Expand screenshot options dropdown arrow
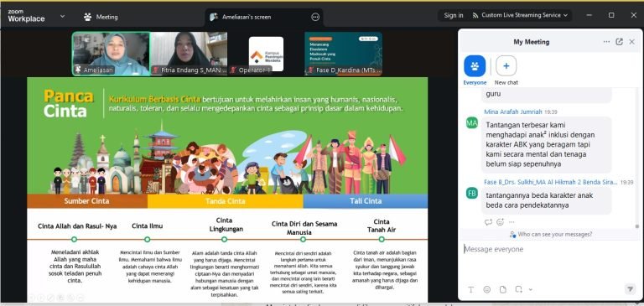Viewport: 644px width, 306px height. (530, 289)
